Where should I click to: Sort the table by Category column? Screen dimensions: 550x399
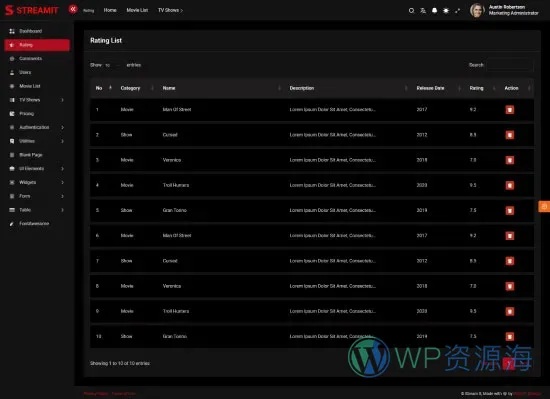pos(136,88)
